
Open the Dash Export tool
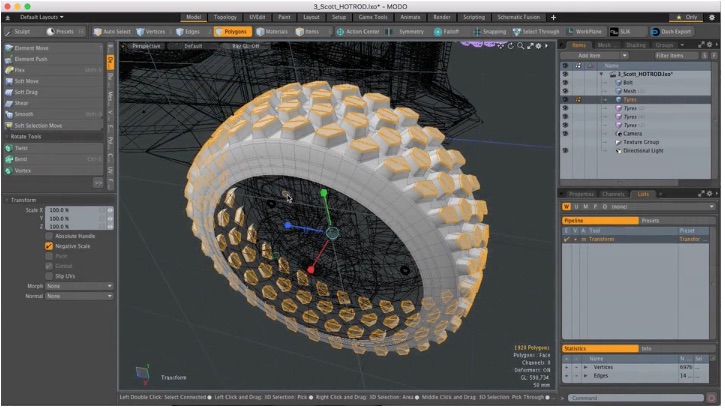click(671, 32)
